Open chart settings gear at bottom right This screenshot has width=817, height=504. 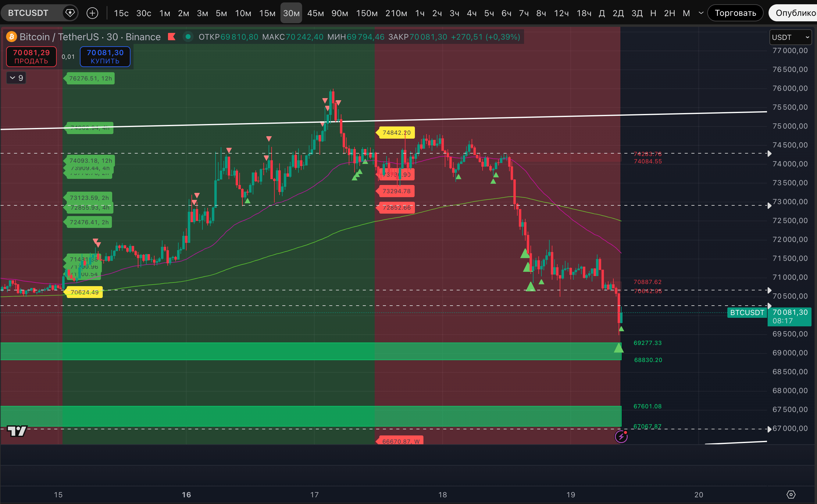(791, 495)
